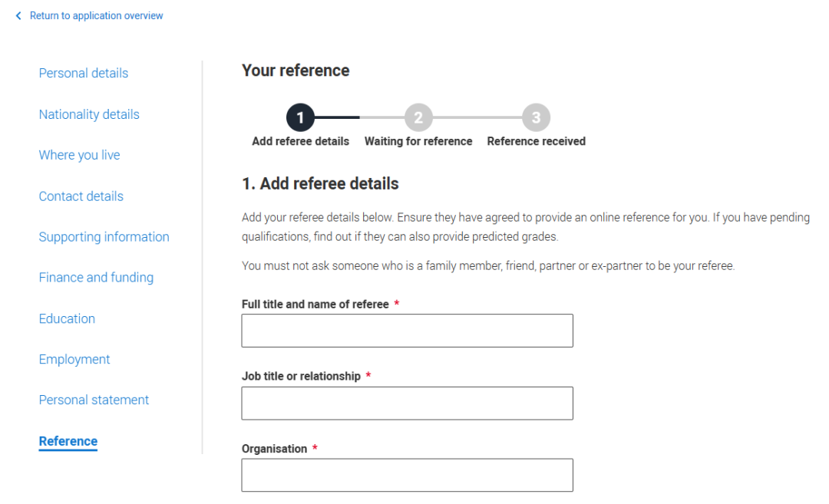Navigate to Finance and funding
Screen dimensions: 829x504
click(x=96, y=278)
